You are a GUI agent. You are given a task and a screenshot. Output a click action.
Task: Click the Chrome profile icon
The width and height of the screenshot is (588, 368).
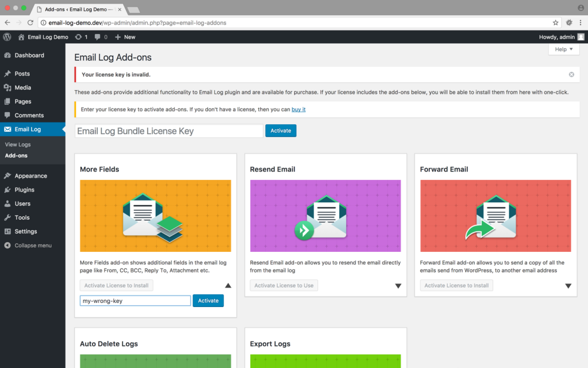[581, 8]
